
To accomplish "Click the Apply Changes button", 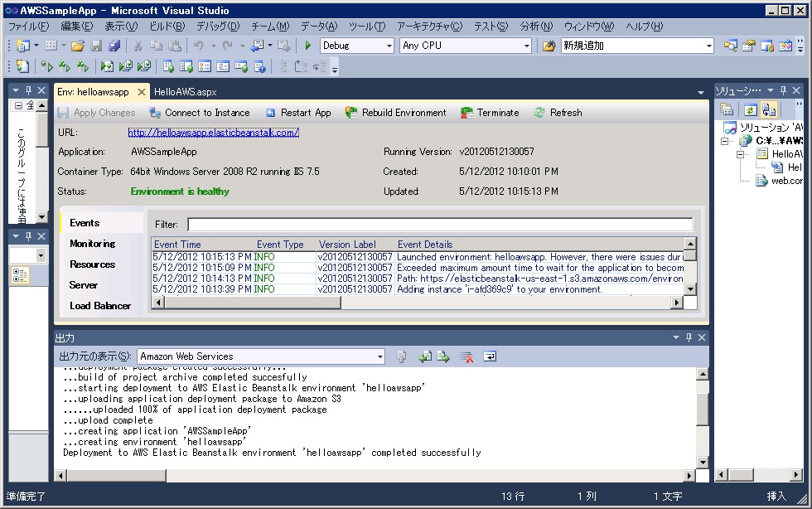I will pos(96,113).
